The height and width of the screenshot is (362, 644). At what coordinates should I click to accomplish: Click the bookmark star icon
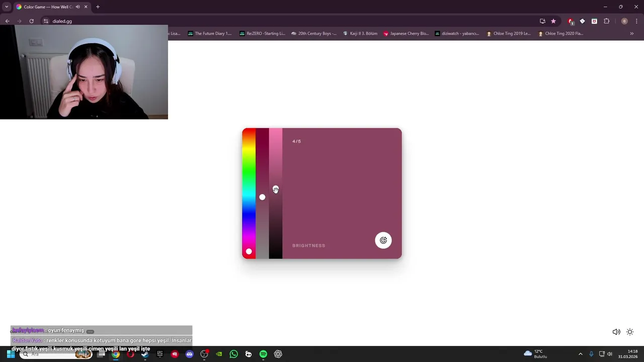[553, 21]
